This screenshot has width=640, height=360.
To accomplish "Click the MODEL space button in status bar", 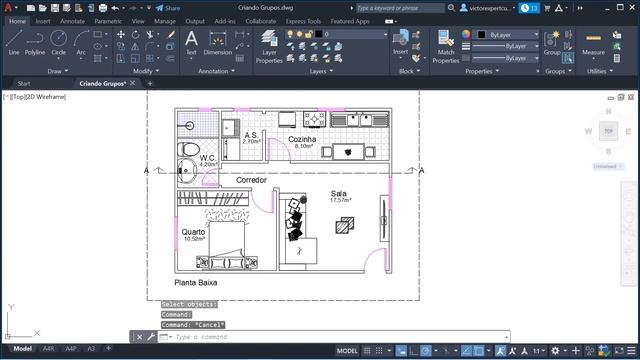I will (347, 351).
